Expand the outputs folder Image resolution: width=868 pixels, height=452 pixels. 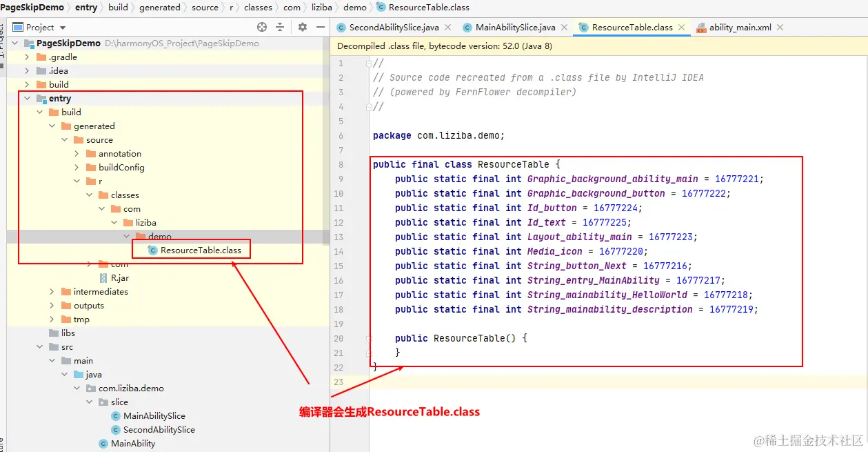click(x=52, y=306)
